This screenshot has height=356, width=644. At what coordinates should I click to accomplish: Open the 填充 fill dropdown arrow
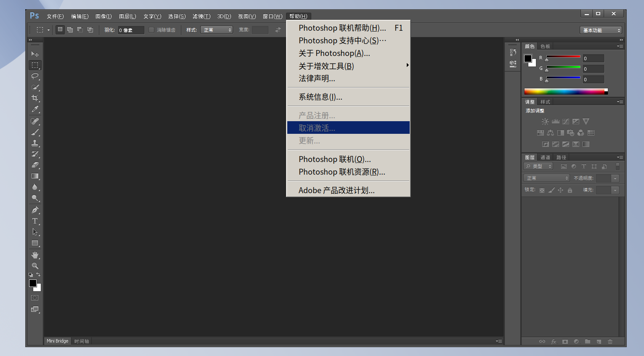coord(615,190)
